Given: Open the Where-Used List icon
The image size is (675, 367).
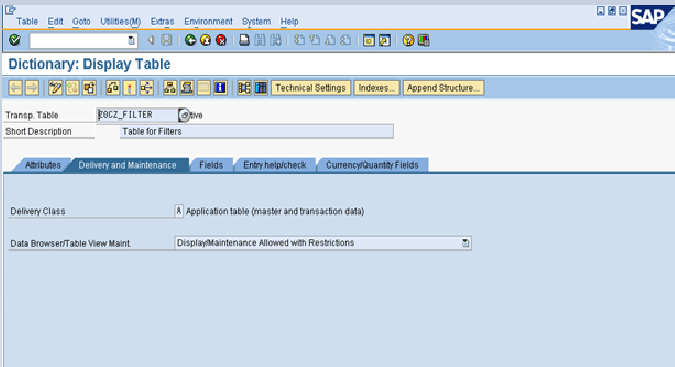Looking at the screenshot, I should (x=146, y=88).
